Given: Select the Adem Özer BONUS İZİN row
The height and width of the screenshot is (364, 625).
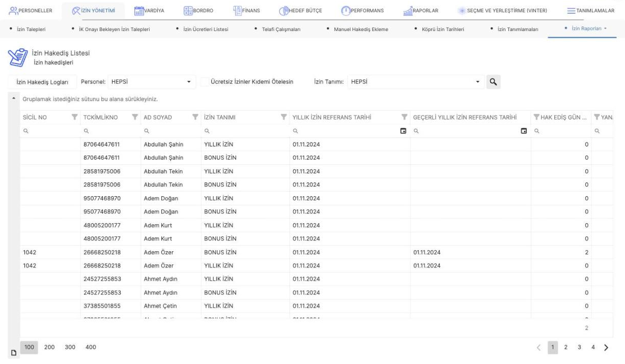Looking at the screenshot, I should coord(316,252).
